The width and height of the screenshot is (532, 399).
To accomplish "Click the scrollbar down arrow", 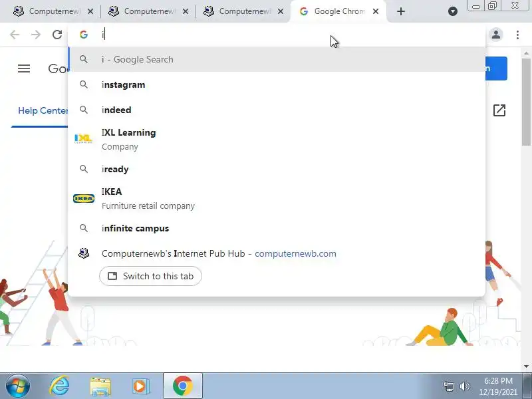I will click(526, 366).
